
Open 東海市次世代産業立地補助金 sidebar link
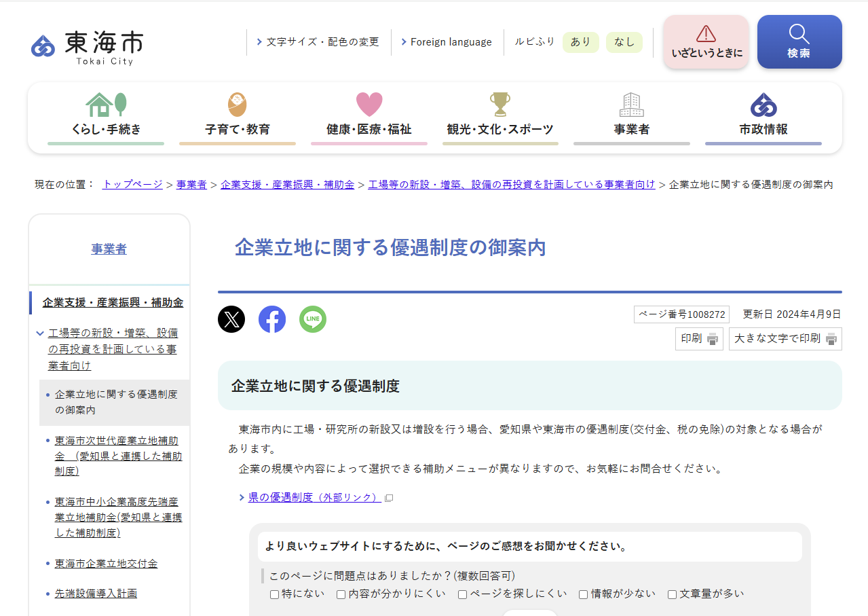coord(119,456)
